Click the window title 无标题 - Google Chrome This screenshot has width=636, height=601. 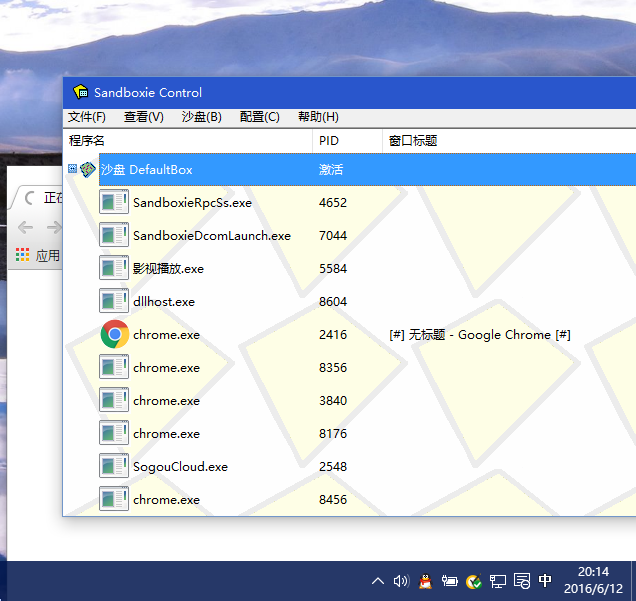[x=480, y=335]
